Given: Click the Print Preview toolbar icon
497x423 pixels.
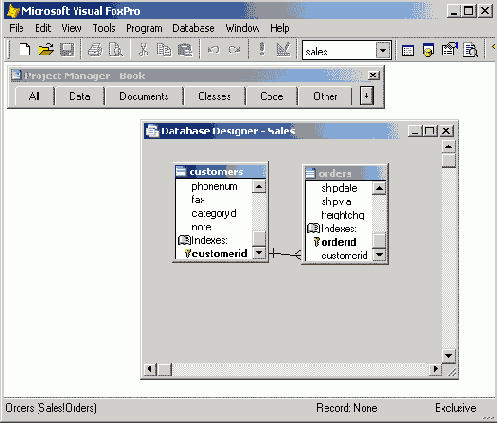Looking at the screenshot, I should [x=116, y=50].
